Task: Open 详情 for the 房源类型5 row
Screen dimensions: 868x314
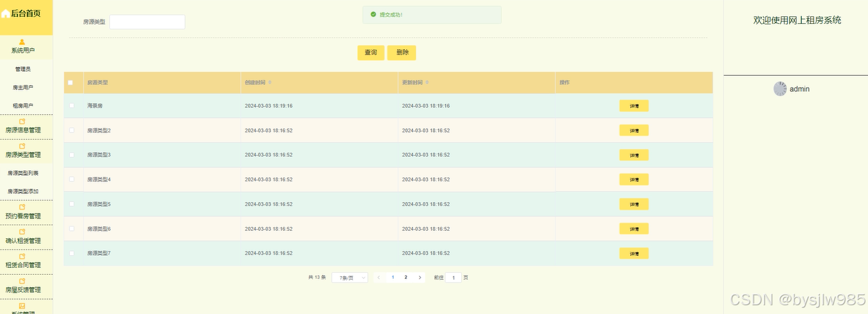Action: [634, 204]
